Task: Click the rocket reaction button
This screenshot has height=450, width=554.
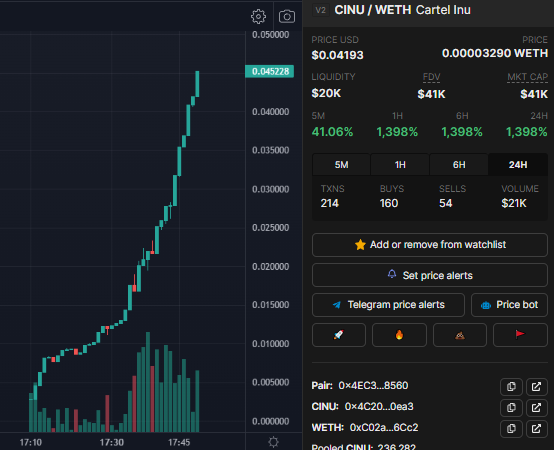Action: coord(338,334)
